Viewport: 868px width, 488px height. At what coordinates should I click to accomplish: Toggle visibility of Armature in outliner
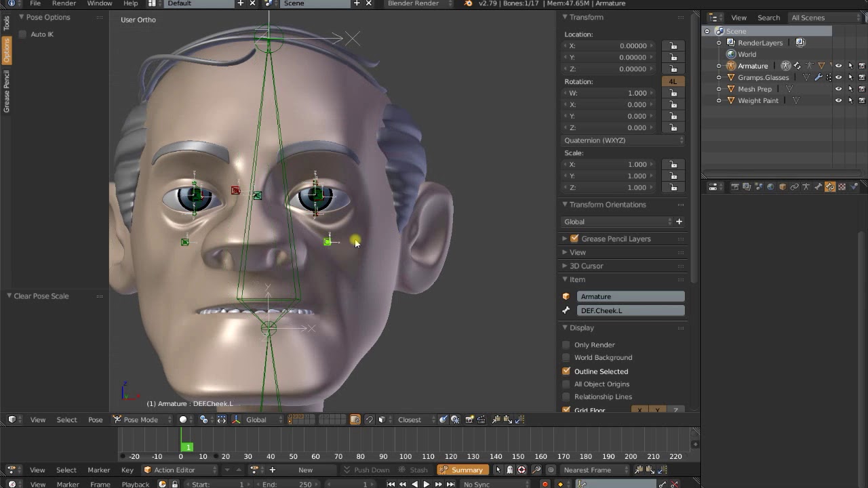[839, 66]
